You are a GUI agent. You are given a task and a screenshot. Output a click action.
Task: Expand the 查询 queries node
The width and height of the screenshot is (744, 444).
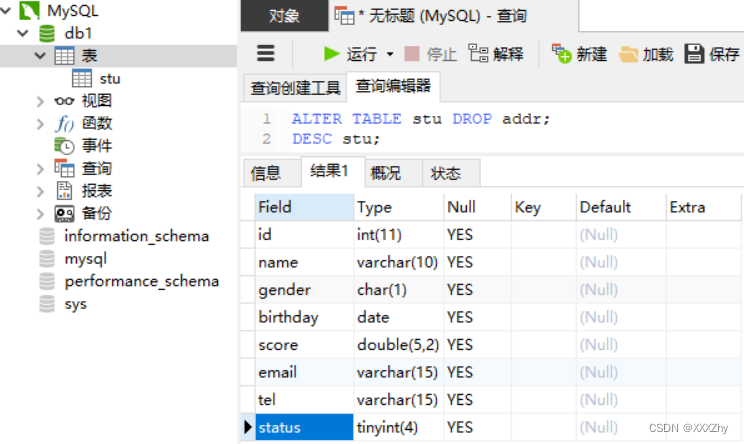(x=40, y=169)
